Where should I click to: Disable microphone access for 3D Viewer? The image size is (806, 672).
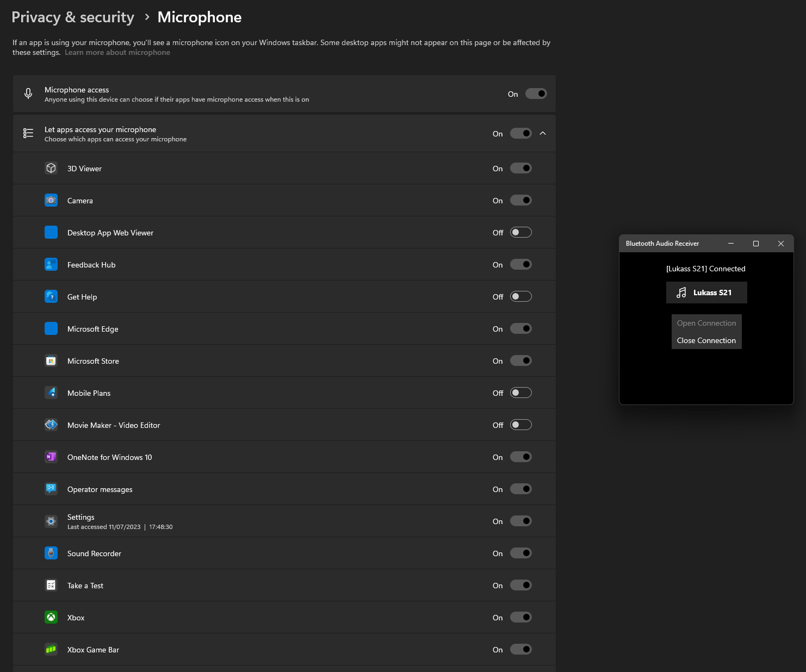click(x=521, y=168)
